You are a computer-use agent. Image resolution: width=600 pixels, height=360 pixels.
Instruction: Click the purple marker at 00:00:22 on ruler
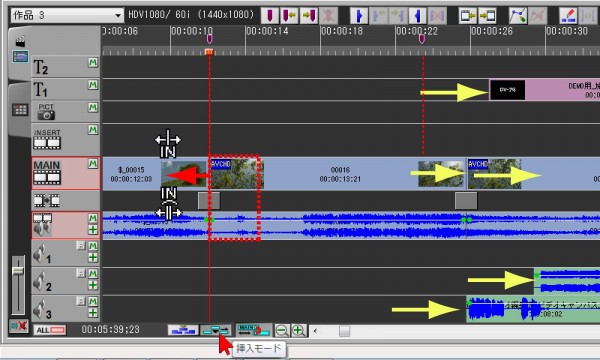point(422,39)
